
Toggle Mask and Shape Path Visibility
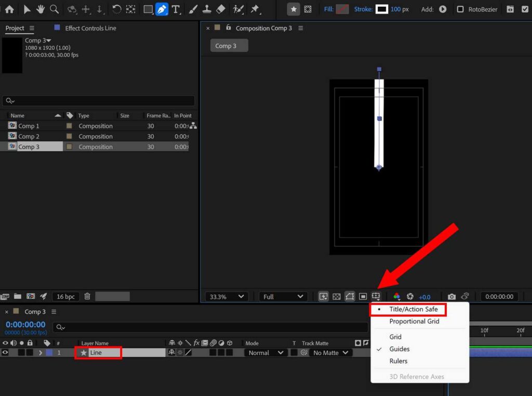click(350, 297)
